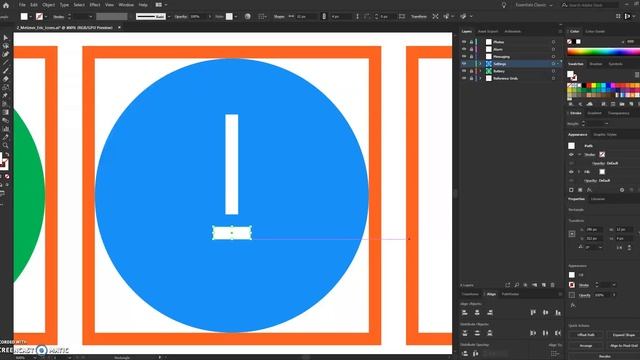Open the graphic style dropdown arrow
The width and height of the screenshot is (640, 360).
coord(236,17)
